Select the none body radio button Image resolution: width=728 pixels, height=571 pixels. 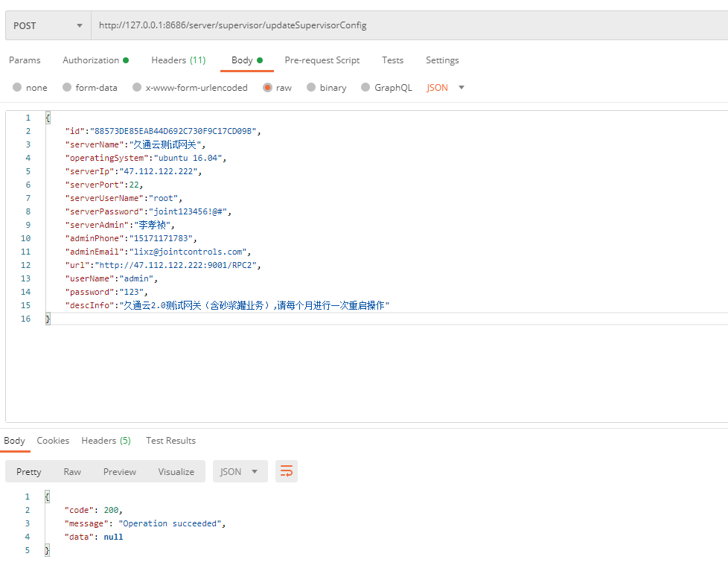tap(17, 88)
